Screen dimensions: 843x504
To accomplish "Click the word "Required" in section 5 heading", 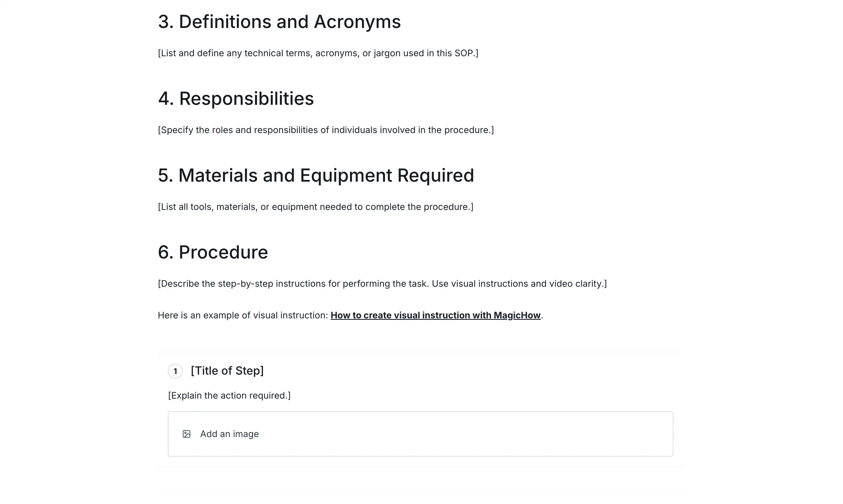I will coord(435,176).
